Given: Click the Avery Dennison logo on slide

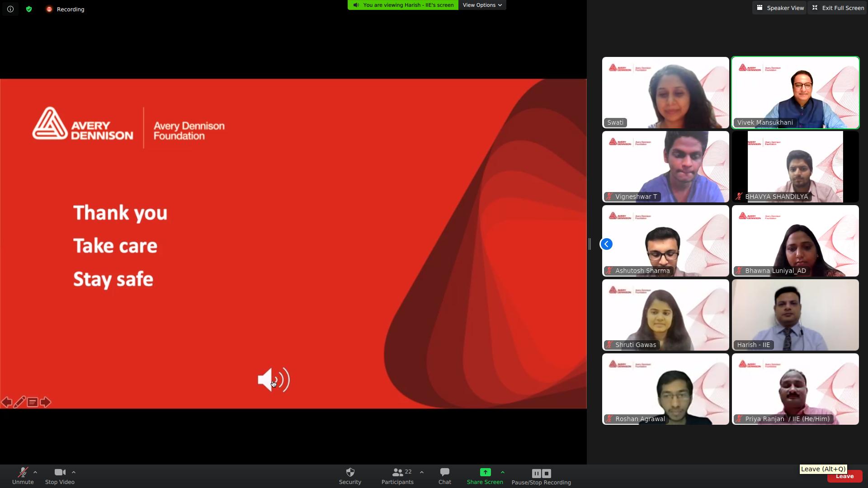Looking at the screenshot, I should pos(83,123).
